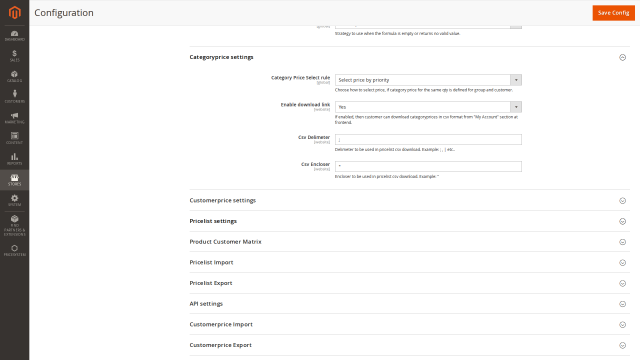
Task: Click the Categoryprice settings heading text
Action: click(221, 57)
